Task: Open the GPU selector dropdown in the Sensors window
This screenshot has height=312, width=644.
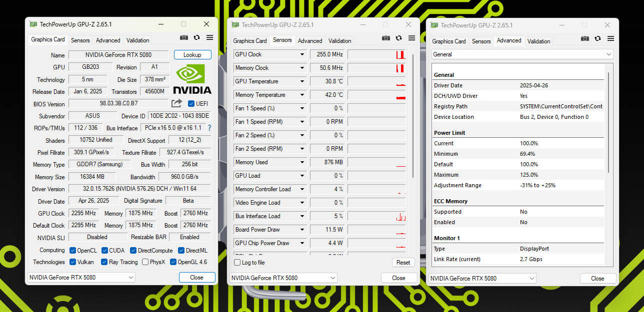Action: [x=283, y=278]
